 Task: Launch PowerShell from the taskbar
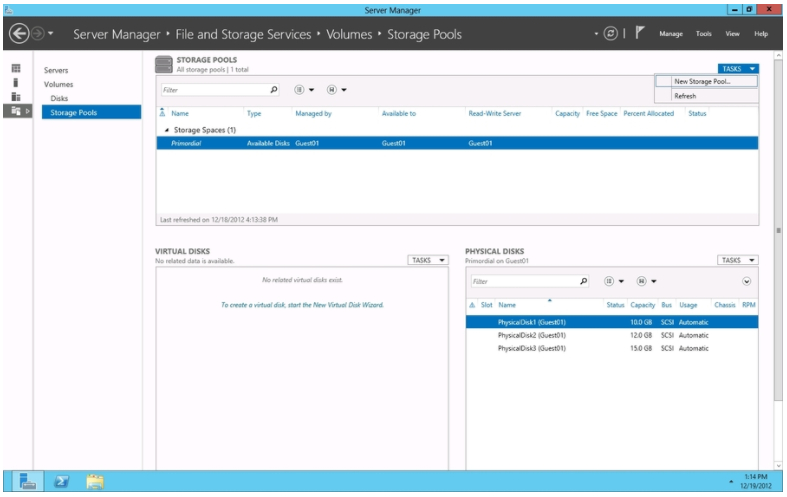(61, 481)
